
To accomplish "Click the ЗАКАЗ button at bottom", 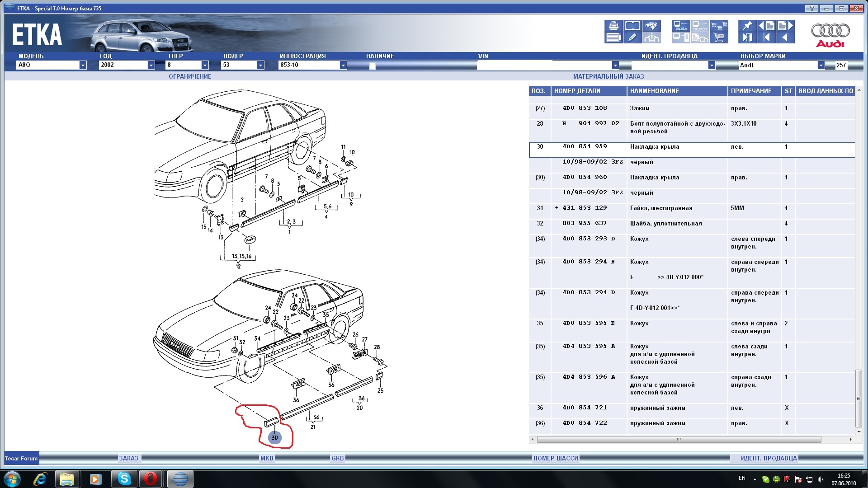I will [128, 458].
